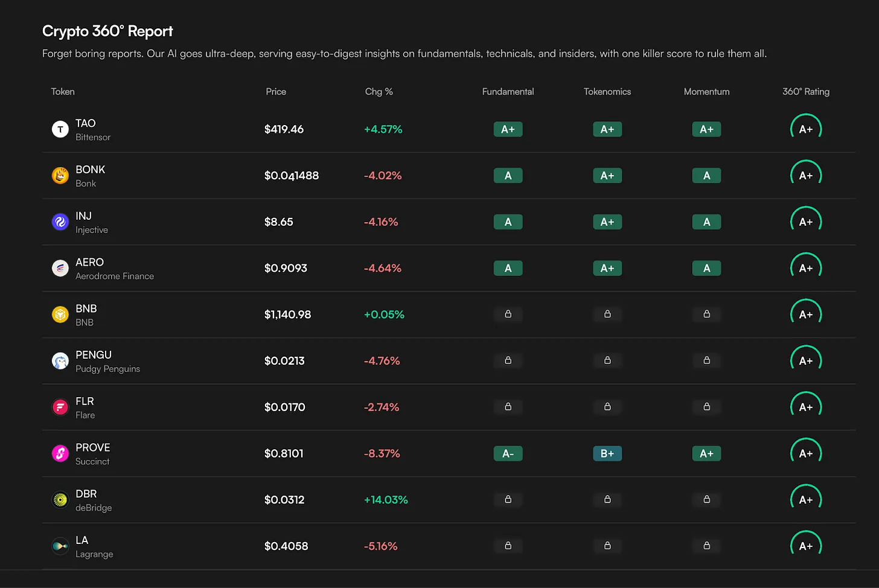
Task: Sort by the 360° Rating column header
Action: (805, 92)
